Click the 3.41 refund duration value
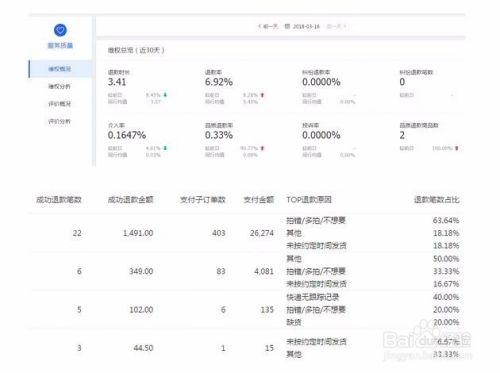 (117, 82)
